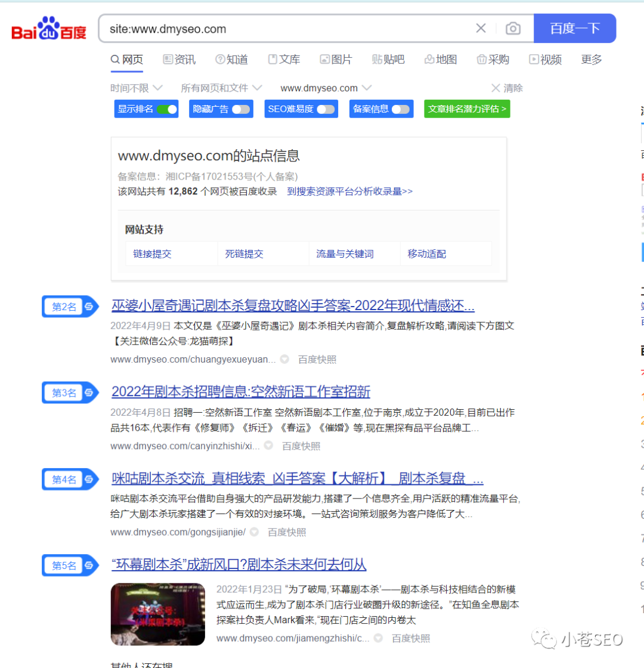Click the 死链提交 link

pyautogui.click(x=244, y=254)
